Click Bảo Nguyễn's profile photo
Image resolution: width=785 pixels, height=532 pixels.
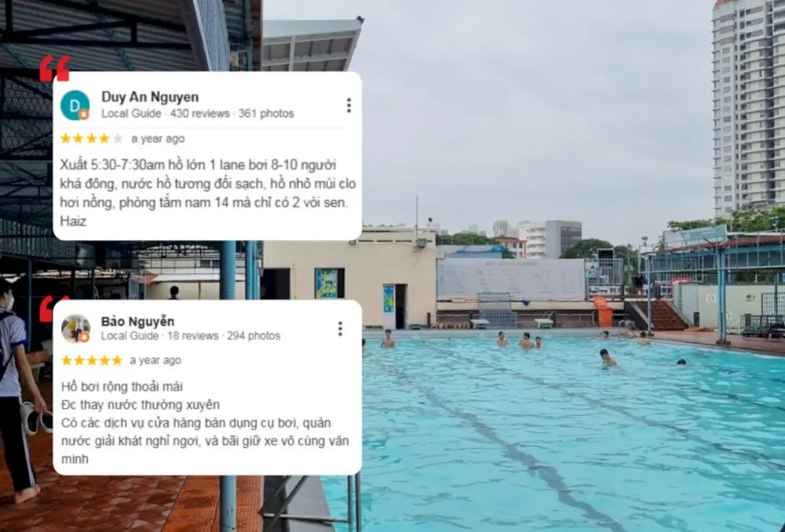(x=75, y=329)
